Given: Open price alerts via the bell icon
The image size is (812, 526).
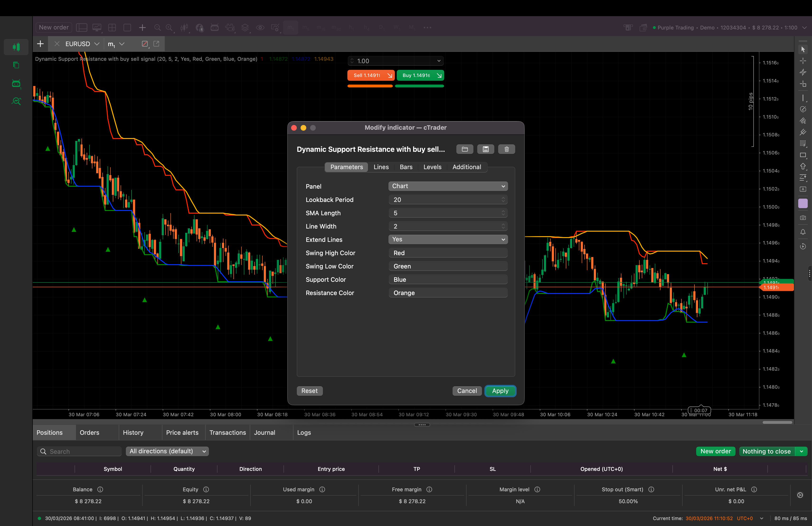Looking at the screenshot, I should [803, 232].
